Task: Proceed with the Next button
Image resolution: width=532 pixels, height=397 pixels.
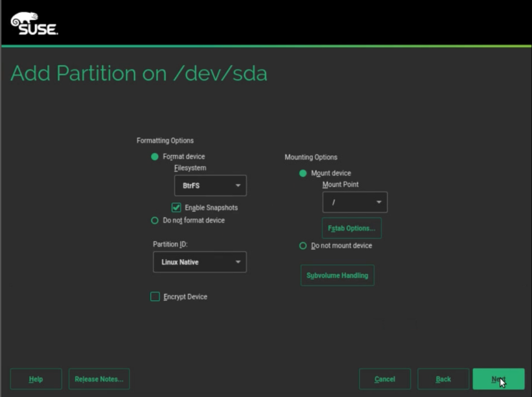Action: point(498,379)
